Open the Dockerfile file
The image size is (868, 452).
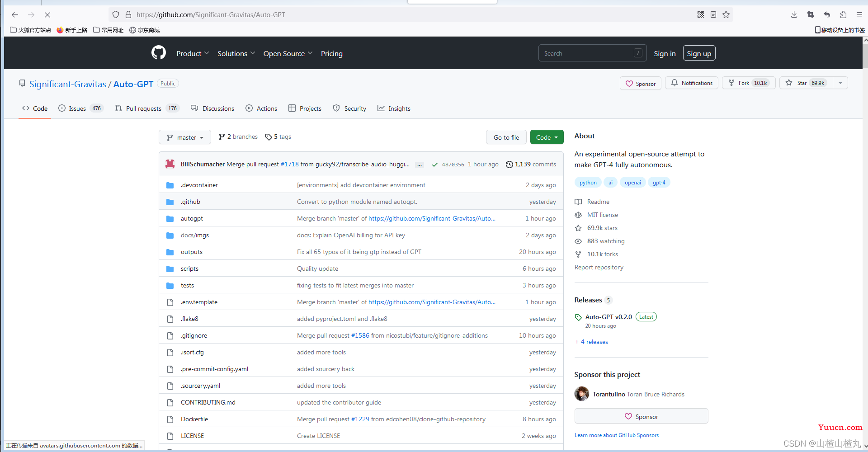point(194,419)
